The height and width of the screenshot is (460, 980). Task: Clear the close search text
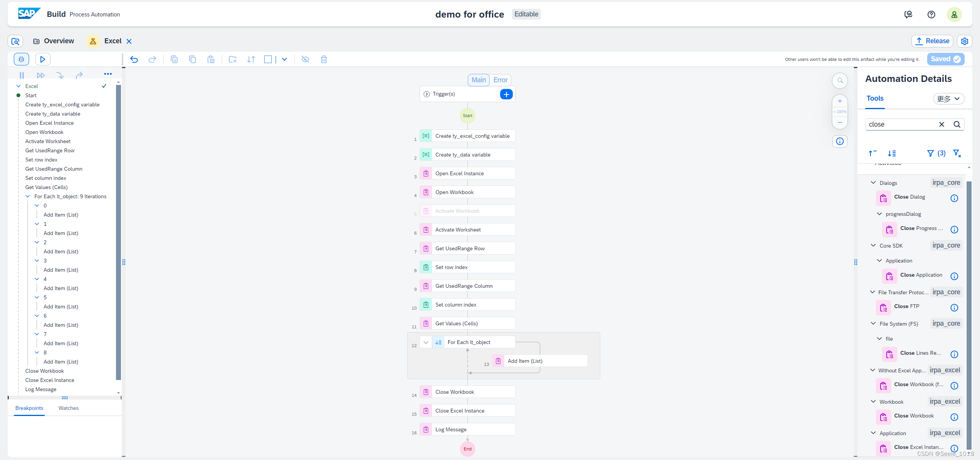[x=942, y=124]
